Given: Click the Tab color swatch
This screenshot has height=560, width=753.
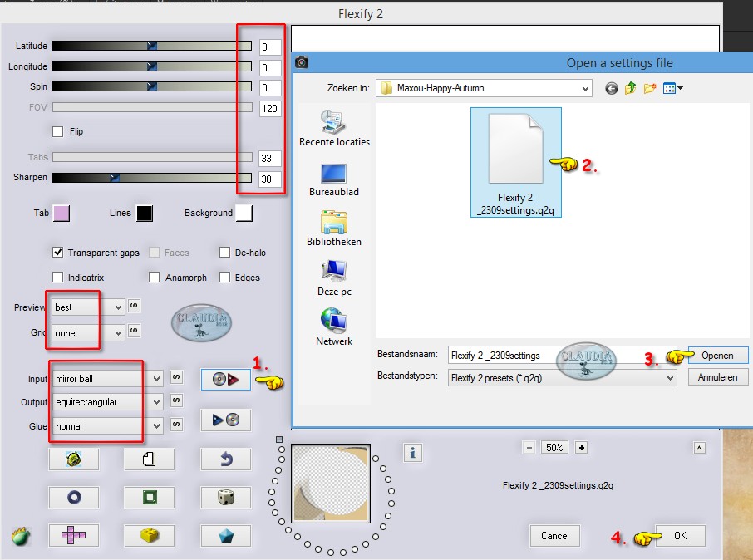Looking at the screenshot, I should pyautogui.click(x=62, y=213).
